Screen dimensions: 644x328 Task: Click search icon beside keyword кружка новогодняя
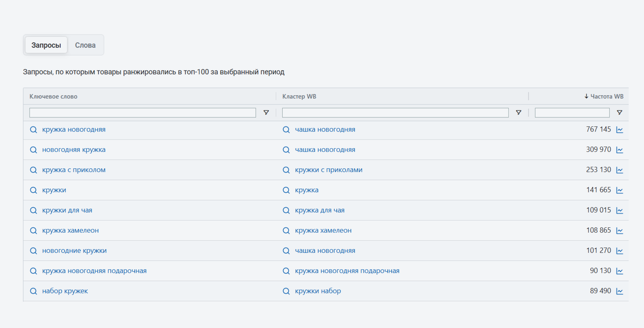[x=34, y=130]
